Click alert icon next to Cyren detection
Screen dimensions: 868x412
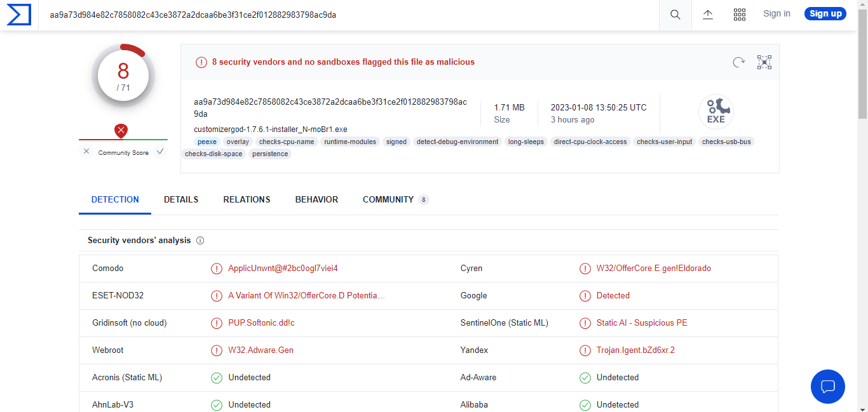(x=585, y=269)
